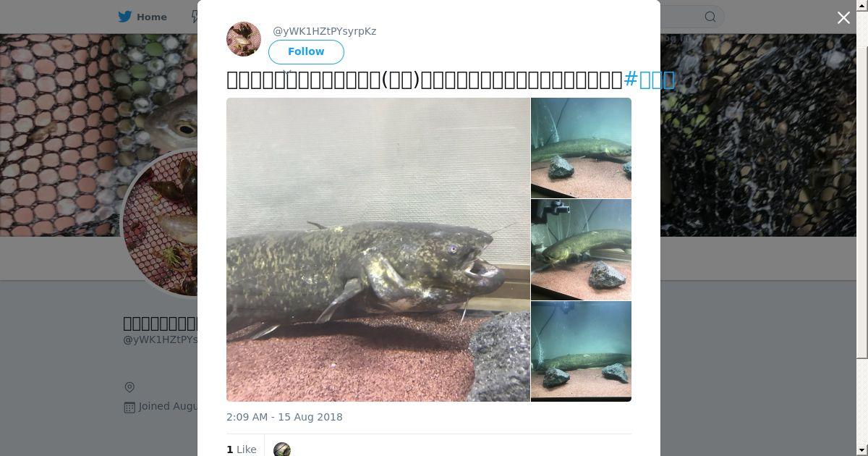
Task: Click the Home text in navbar
Action: point(152,17)
